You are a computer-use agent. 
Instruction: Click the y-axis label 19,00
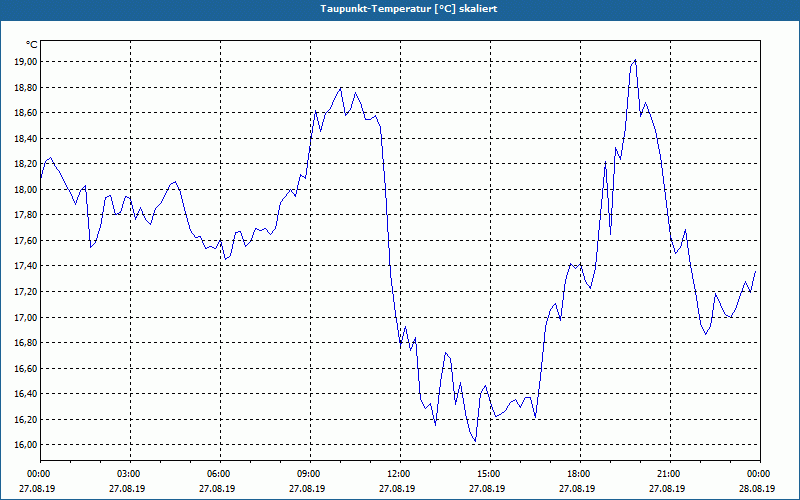(27, 62)
